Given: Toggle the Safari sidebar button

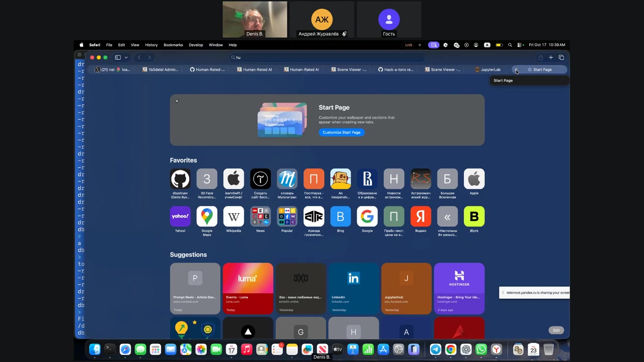Looking at the screenshot, I should (x=118, y=57).
